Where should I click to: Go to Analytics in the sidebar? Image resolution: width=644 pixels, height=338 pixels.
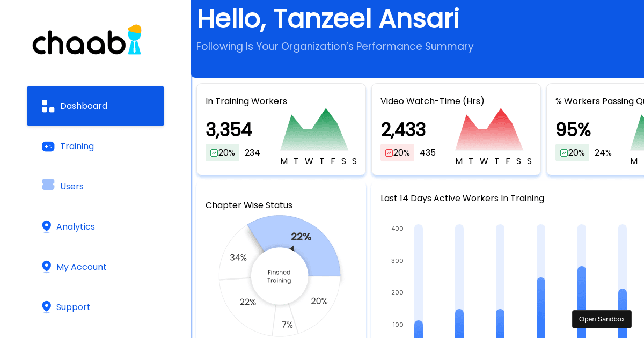click(x=96, y=227)
